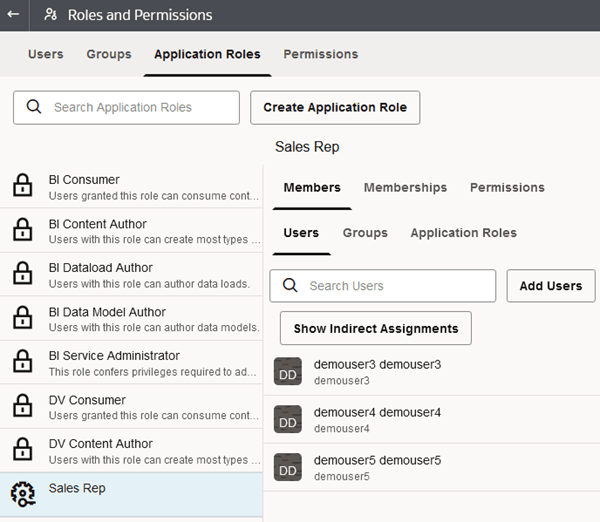The width and height of the screenshot is (600, 522).
Task: Click the Sales Rep gear role icon
Action: tap(21, 494)
